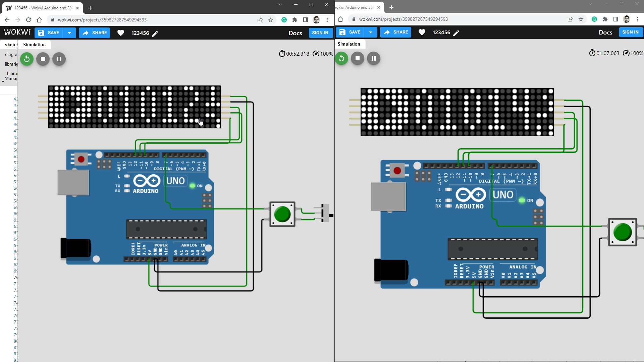This screenshot has width=644, height=362.
Task: Open the Save button dropdown in right window
Action: coord(370,32)
